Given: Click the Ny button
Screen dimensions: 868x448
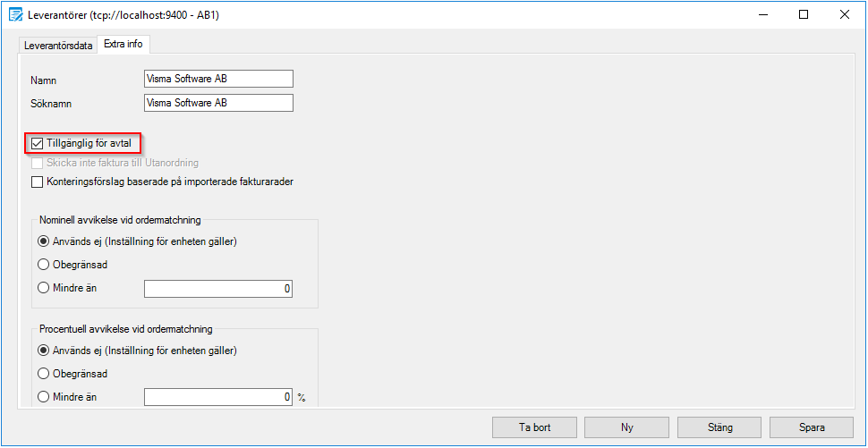Looking at the screenshot, I should click(626, 427).
